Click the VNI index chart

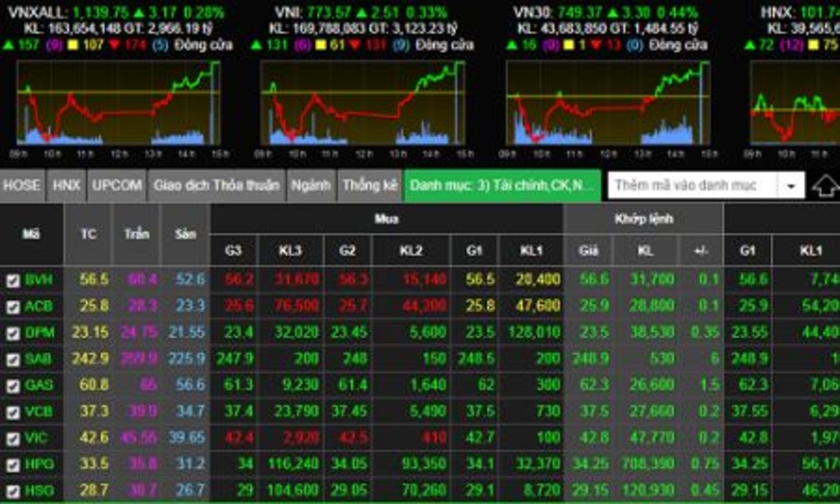[362, 106]
